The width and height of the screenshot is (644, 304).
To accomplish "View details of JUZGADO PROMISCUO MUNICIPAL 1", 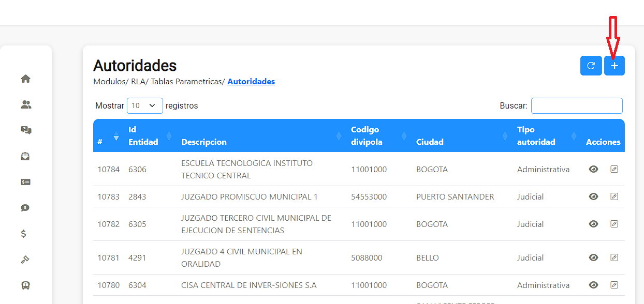I will tap(594, 196).
